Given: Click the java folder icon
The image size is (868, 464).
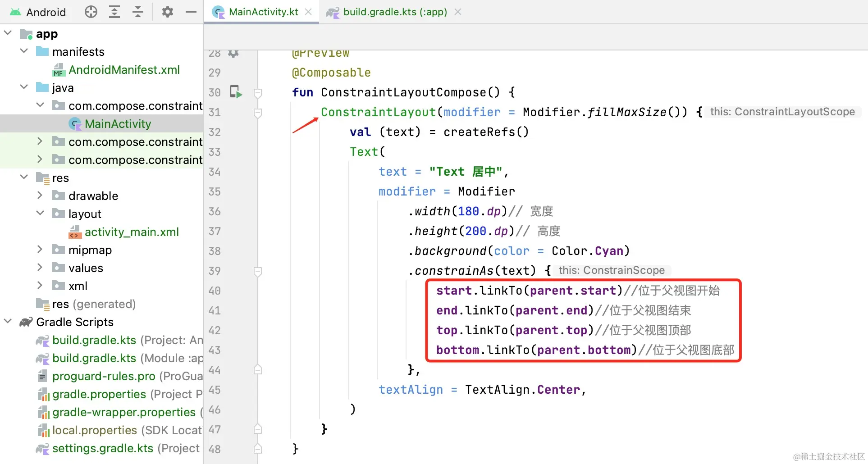Looking at the screenshot, I should 42,87.
